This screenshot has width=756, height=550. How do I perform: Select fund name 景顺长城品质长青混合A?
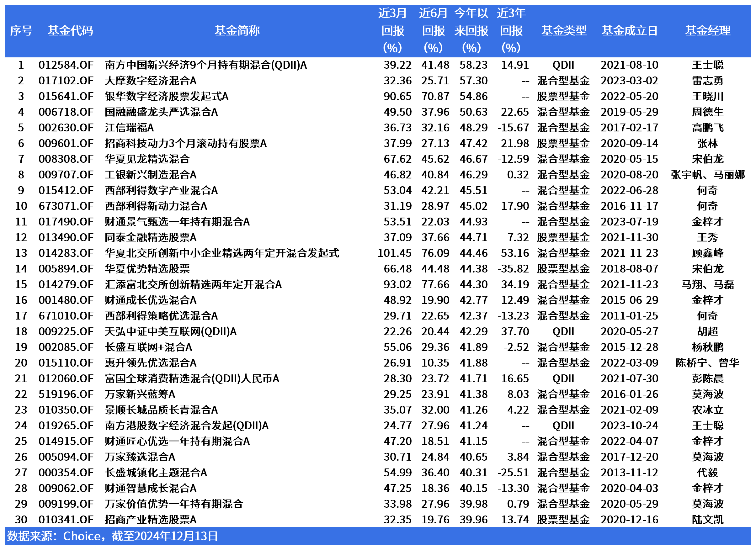coord(161,410)
